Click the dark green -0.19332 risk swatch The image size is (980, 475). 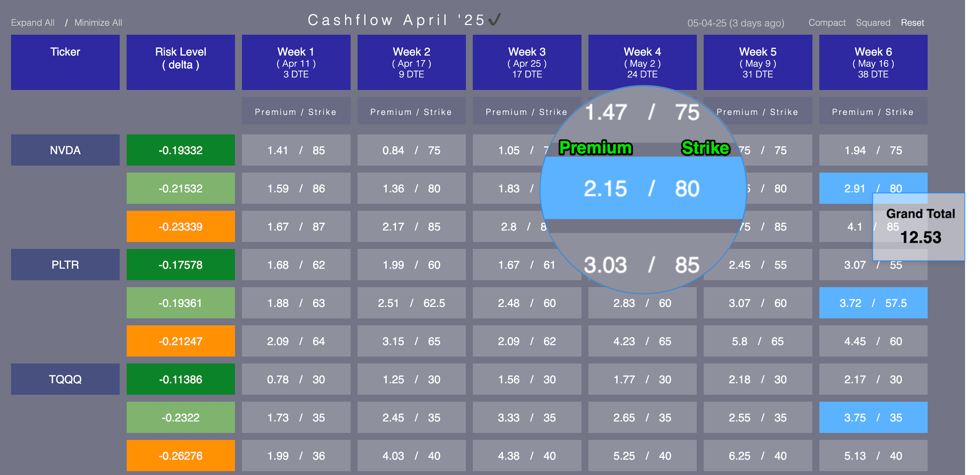[x=180, y=150]
